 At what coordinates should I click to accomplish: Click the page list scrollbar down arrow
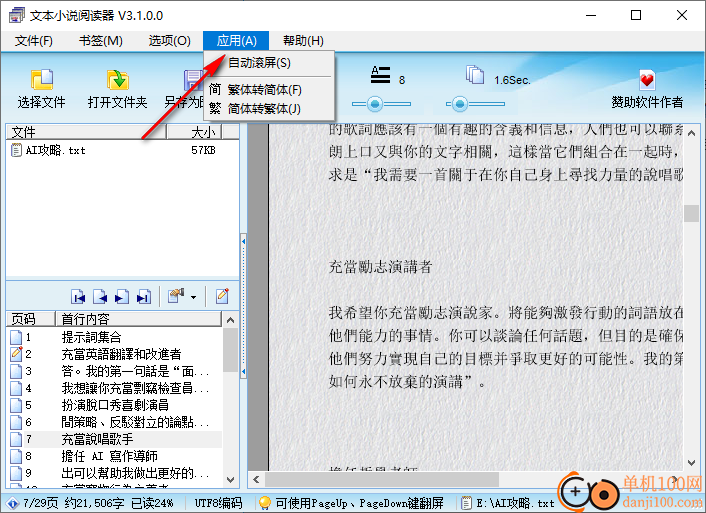(x=231, y=480)
